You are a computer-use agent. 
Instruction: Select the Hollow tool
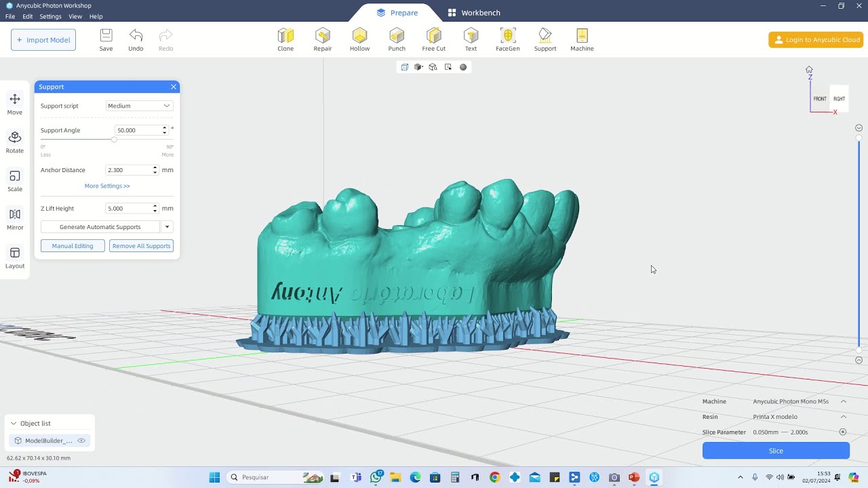[359, 39]
